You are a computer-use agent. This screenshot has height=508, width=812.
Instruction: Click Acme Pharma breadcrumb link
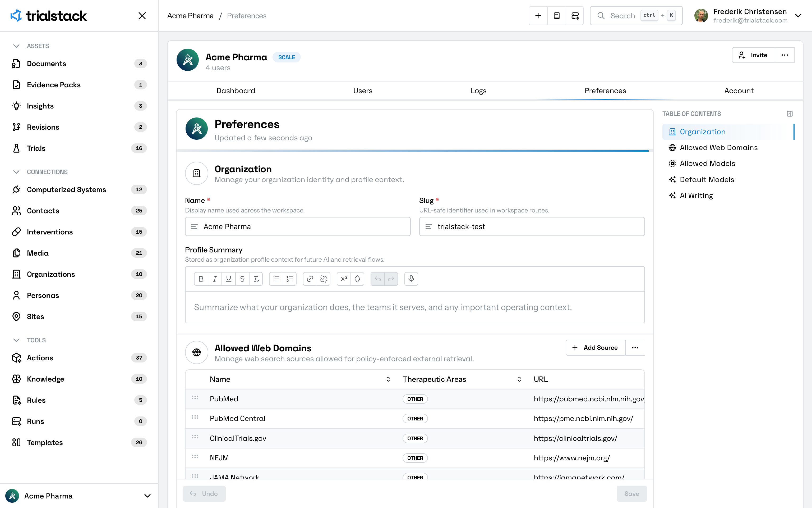(x=190, y=16)
